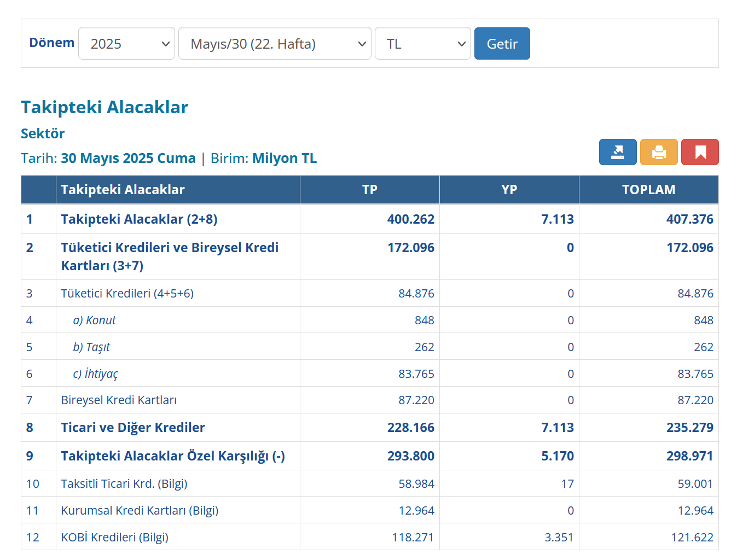Click Takipteki Alacaklar Özel Karşılığı (-) row

pos(370,456)
